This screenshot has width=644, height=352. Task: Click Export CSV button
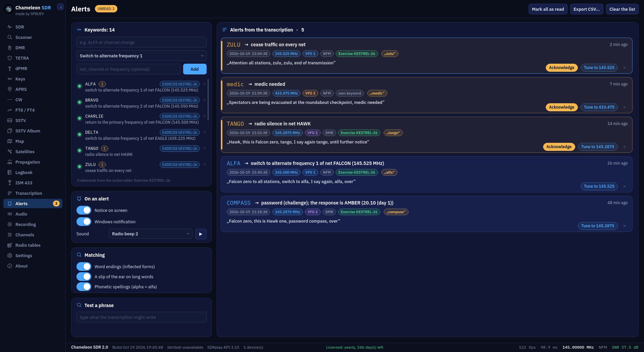click(x=587, y=9)
